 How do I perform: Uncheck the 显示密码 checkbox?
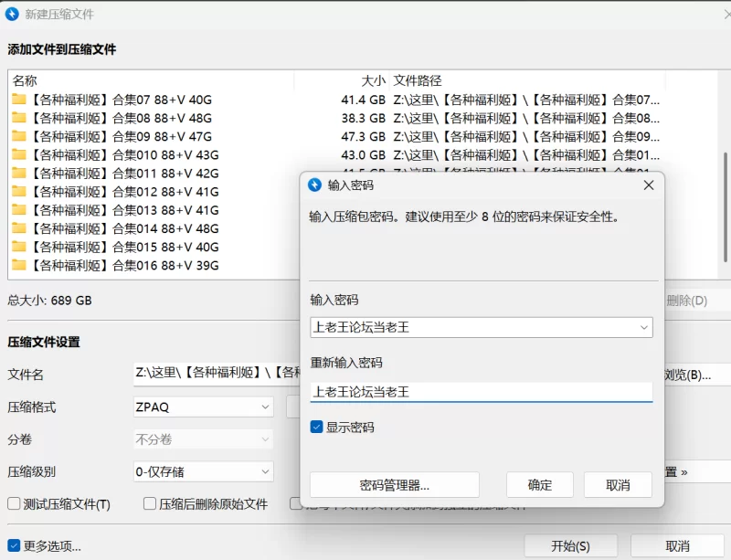316,427
